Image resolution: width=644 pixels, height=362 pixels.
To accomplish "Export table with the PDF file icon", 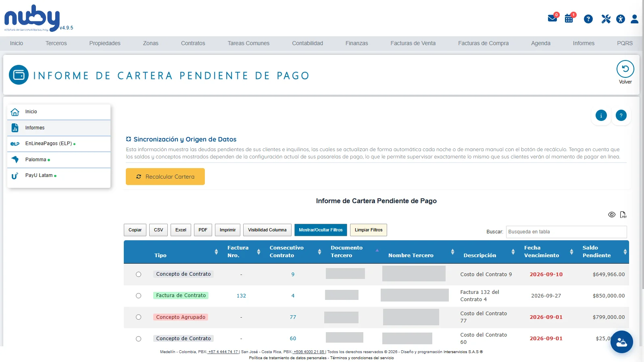I will pos(623,214).
